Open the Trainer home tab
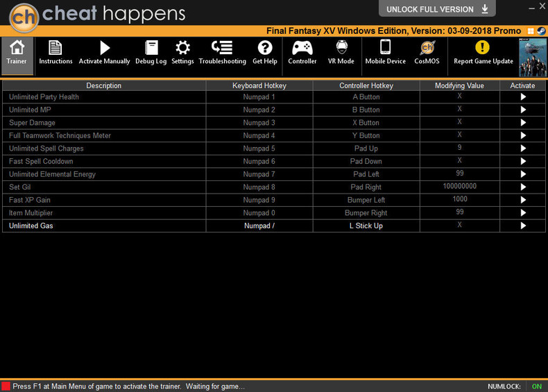The width and height of the screenshot is (548, 392). click(x=17, y=56)
